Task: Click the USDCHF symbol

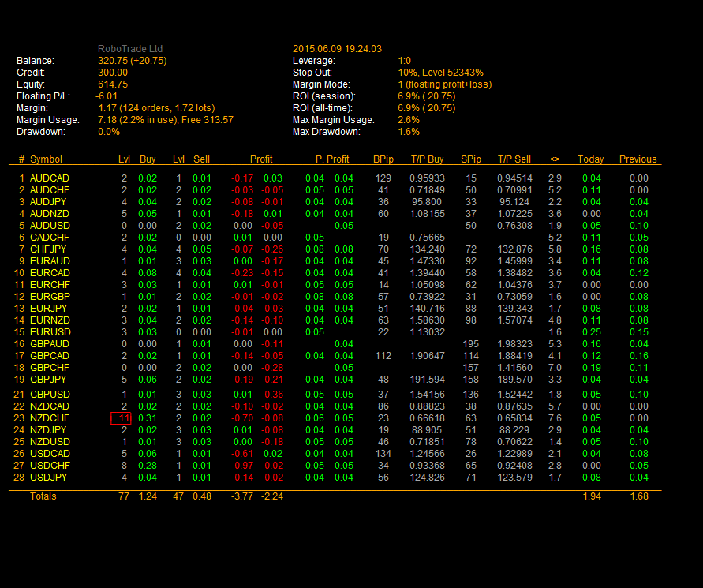Action: 49,466
